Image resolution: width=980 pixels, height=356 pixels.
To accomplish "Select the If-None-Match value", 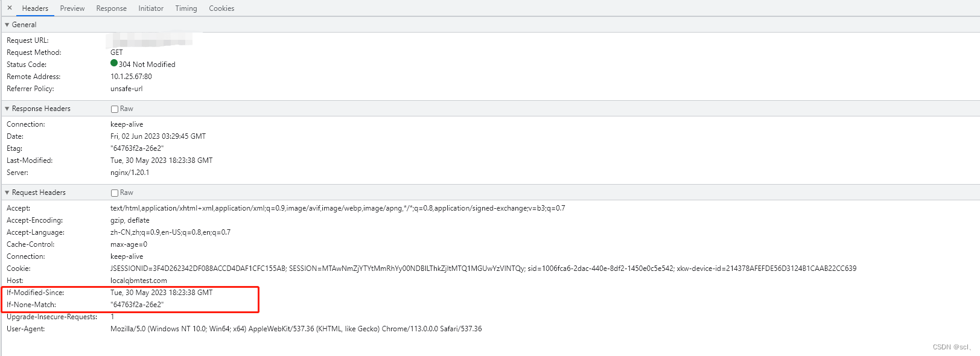I will tap(137, 305).
